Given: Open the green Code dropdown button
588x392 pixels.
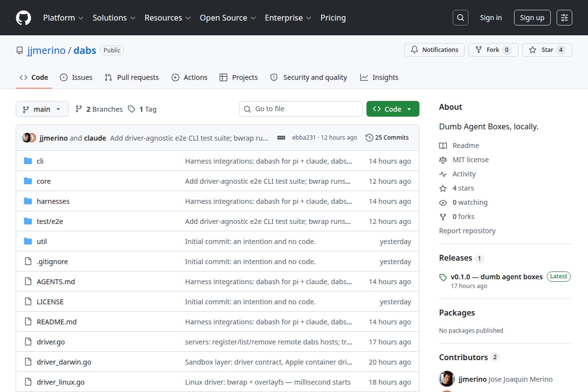Looking at the screenshot, I should click(392, 109).
